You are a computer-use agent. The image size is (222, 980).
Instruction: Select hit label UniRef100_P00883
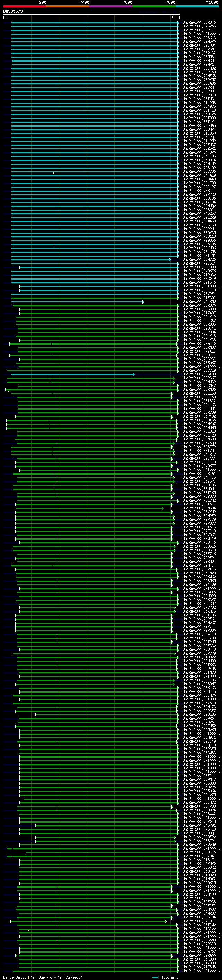[199, 784]
